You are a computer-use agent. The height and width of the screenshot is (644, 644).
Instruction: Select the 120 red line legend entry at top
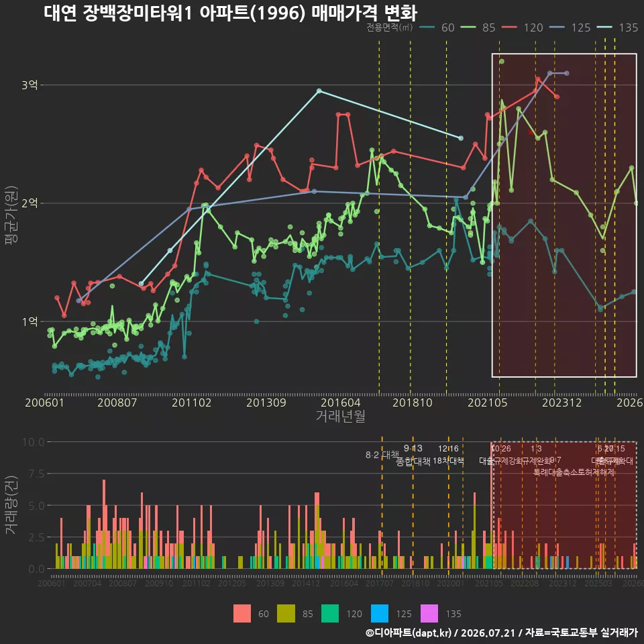[523, 28]
